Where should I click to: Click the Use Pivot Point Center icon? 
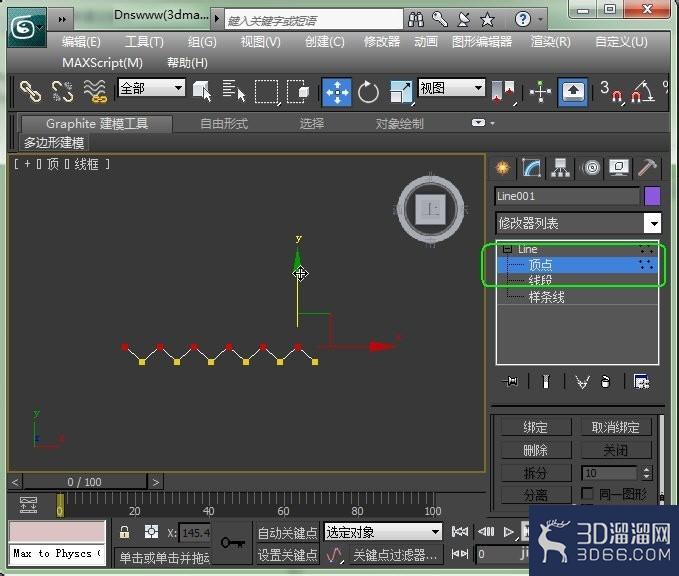(503, 92)
